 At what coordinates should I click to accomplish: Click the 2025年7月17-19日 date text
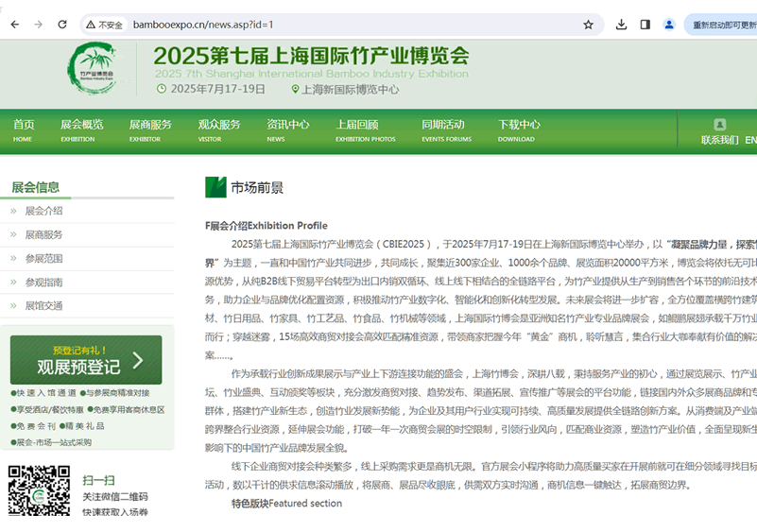[217, 89]
